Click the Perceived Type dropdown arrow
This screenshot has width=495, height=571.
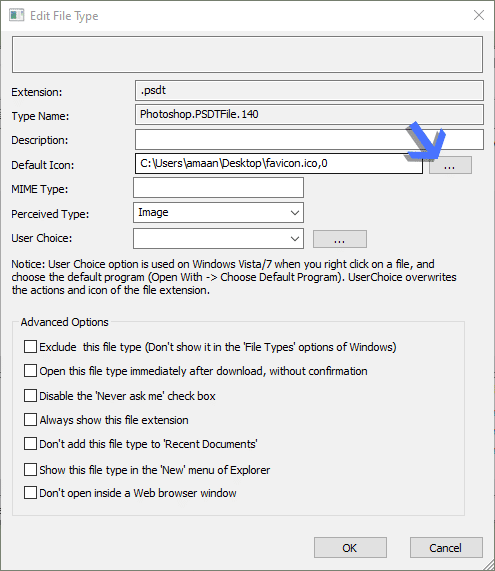coord(295,213)
